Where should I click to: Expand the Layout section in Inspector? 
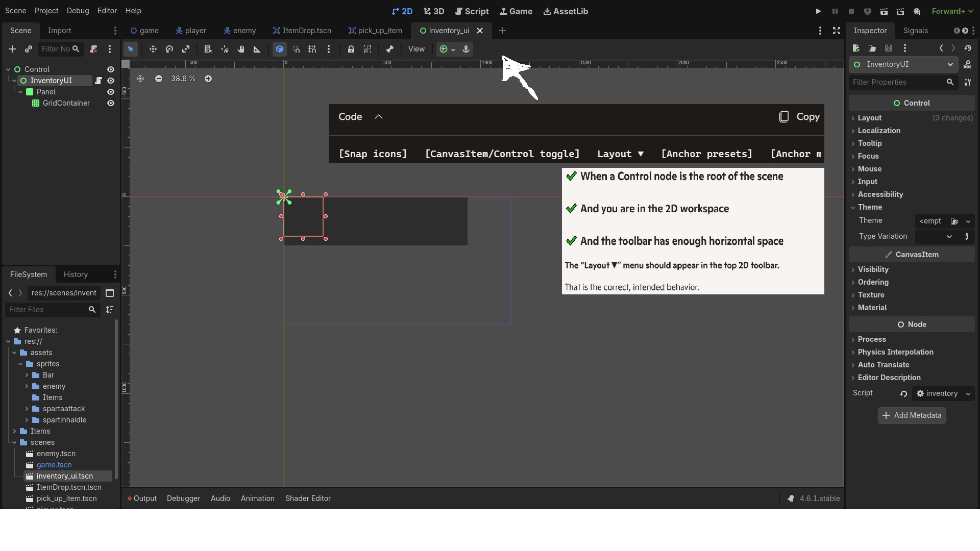click(x=869, y=118)
